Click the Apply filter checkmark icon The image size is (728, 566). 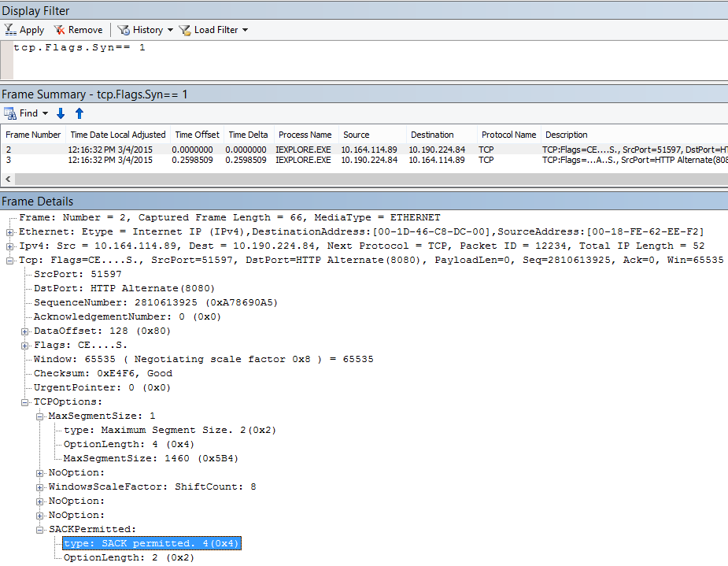11,29
